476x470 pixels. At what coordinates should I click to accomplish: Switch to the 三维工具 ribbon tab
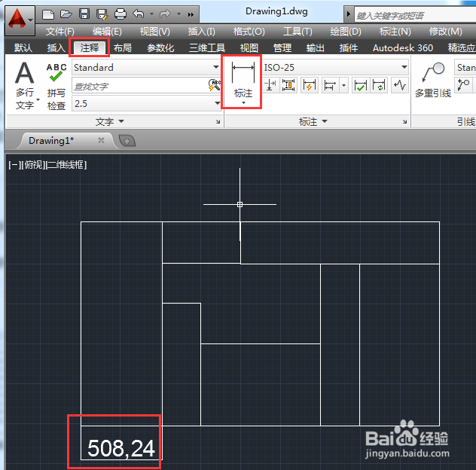(x=207, y=48)
